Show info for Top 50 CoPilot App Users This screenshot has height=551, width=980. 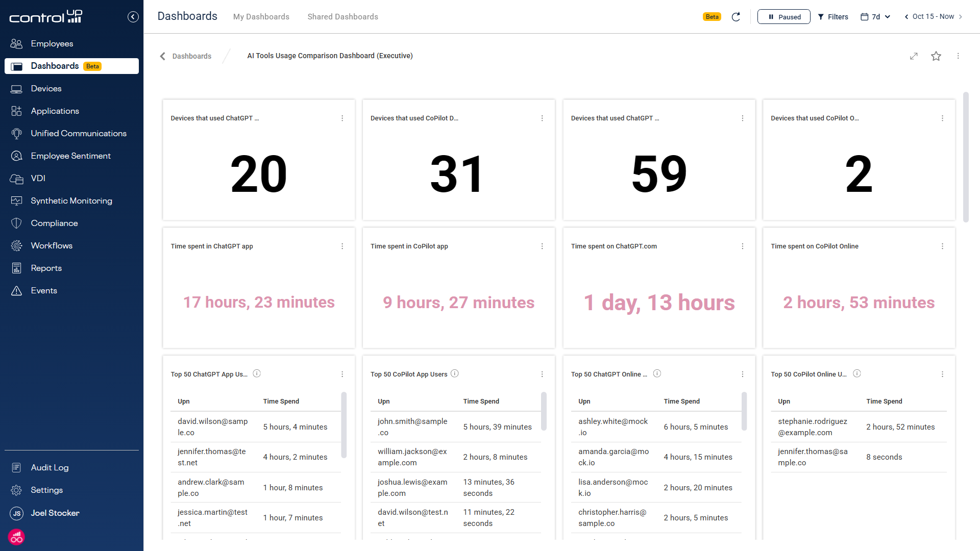pyautogui.click(x=455, y=373)
